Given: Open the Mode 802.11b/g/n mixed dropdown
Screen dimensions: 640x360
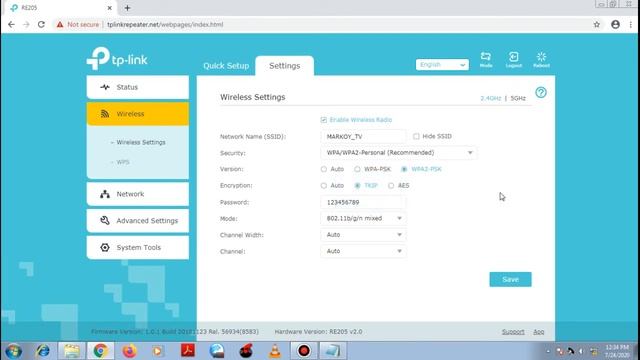Looking at the screenshot, I should 363,218.
